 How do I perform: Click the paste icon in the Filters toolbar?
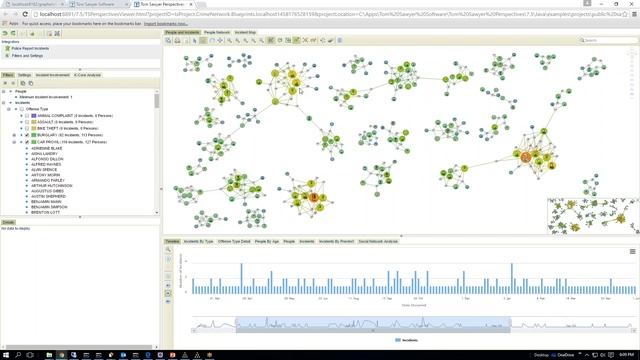tap(31, 83)
